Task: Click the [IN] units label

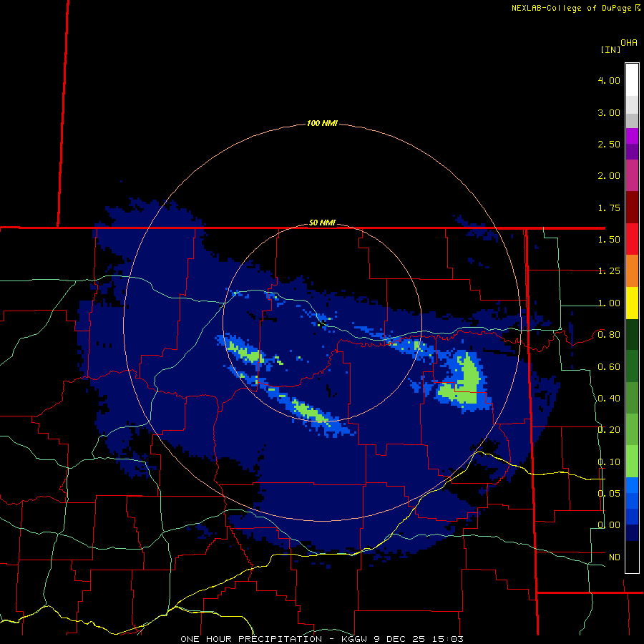Action: click(x=611, y=49)
